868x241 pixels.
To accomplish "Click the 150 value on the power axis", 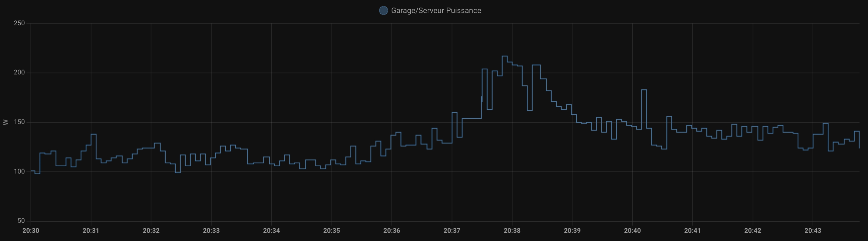I will (19, 122).
